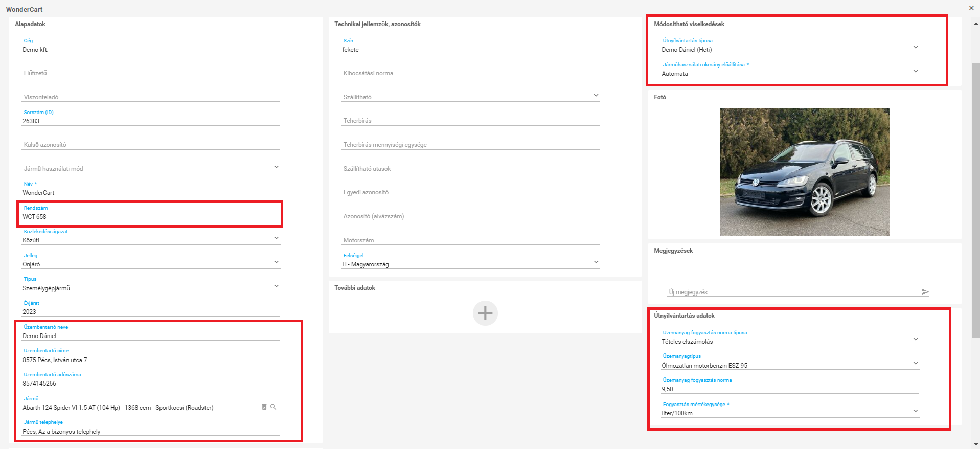Expand the Járműhasználati okmány előállítása dropdown
This screenshot has height=449, width=980.
(x=915, y=72)
